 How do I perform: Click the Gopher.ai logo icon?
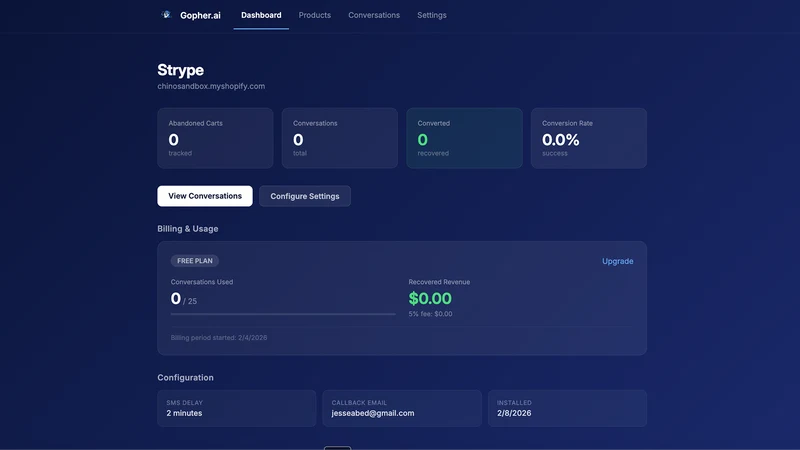[x=166, y=15]
